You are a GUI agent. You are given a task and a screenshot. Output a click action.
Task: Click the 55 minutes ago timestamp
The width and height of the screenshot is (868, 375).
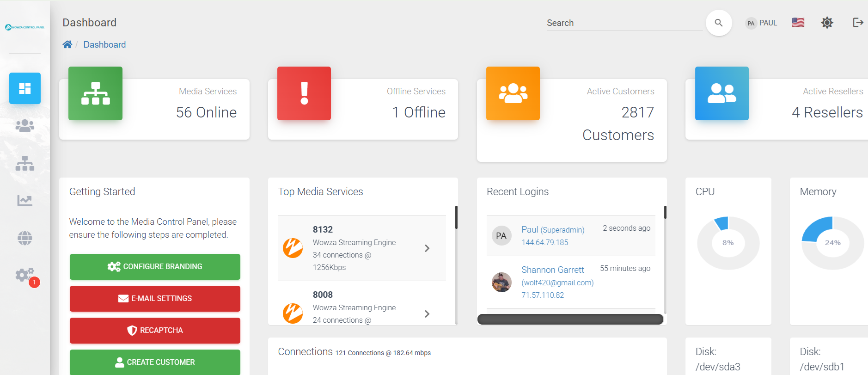[625, 268]
